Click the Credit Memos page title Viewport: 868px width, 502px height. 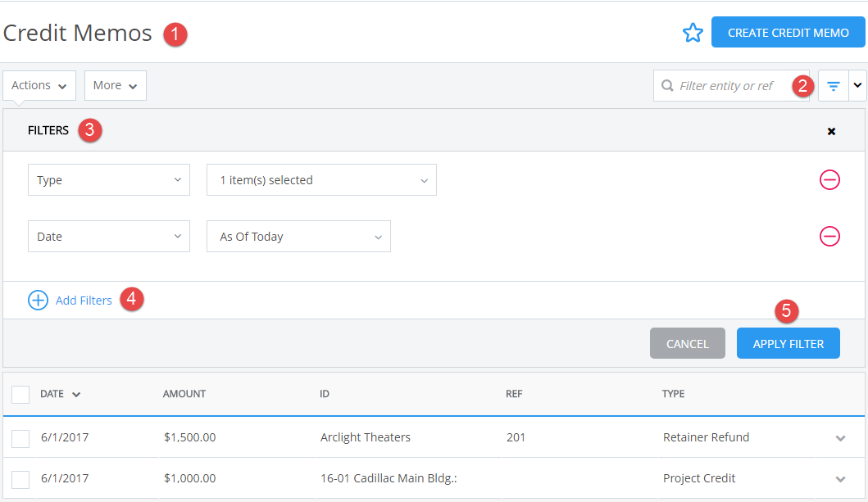pos(78,34)
